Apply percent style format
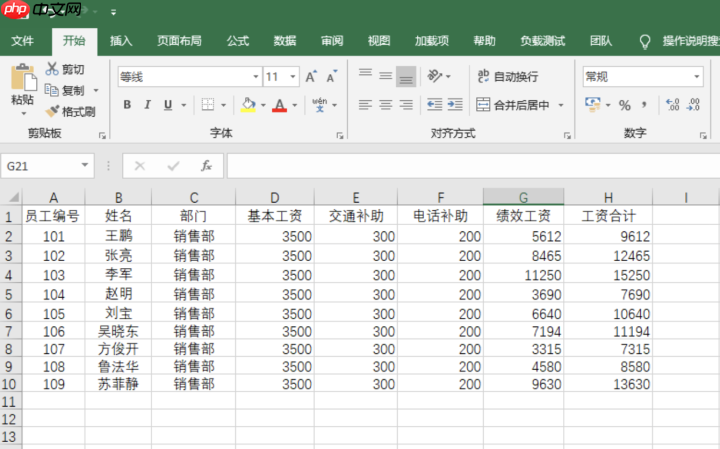 click(x=624, y=105)
